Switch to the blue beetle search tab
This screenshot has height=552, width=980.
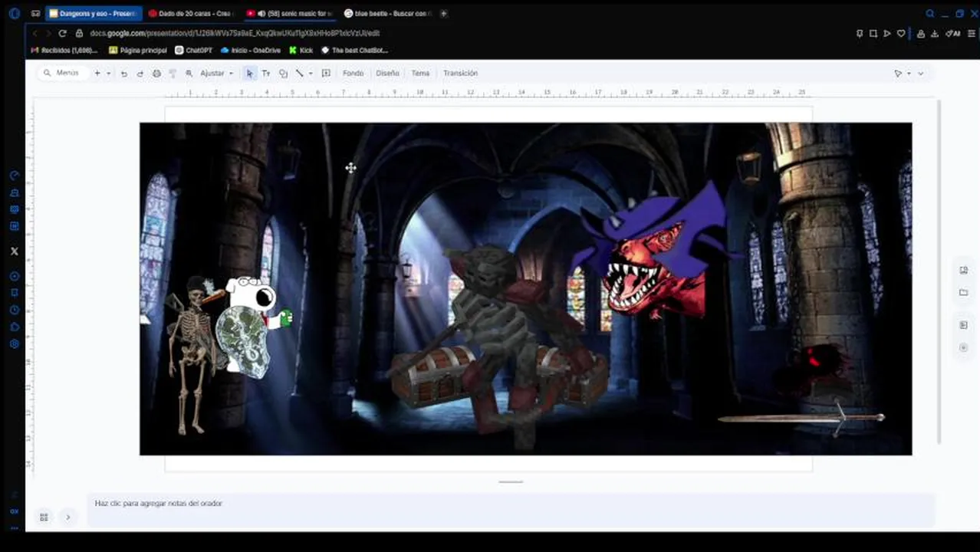[x=387, y=13]
